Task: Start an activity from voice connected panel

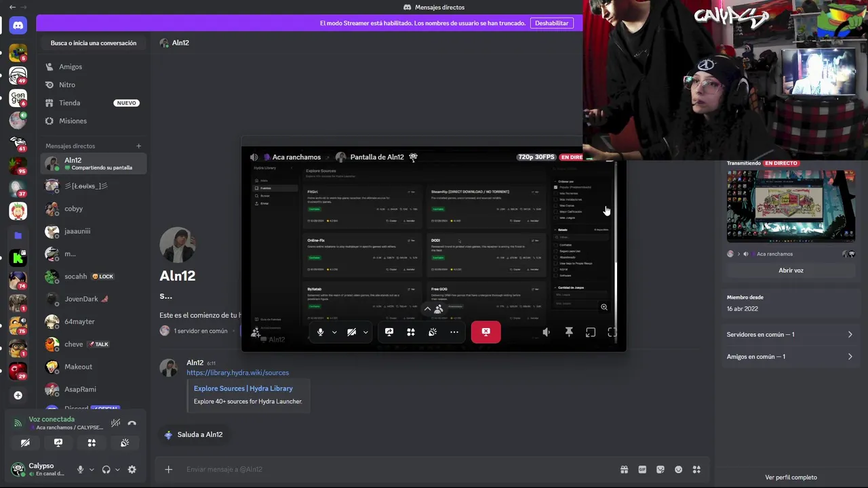Action: tap(92, 443)
